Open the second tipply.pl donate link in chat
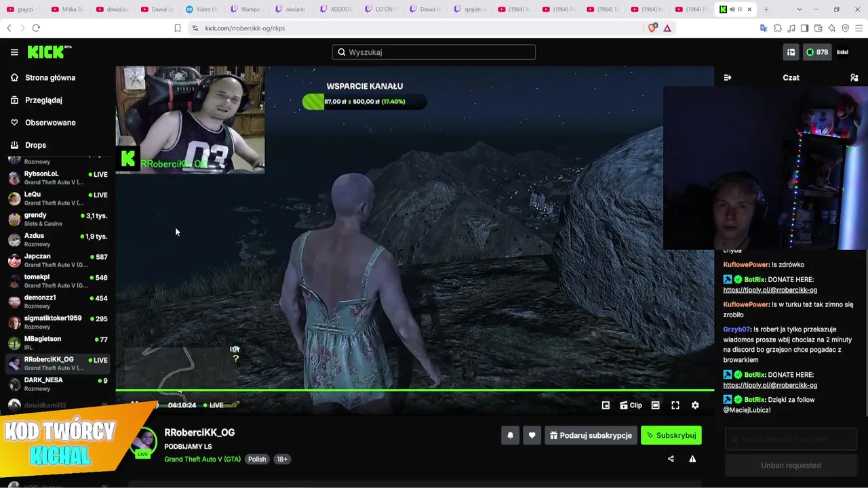This screenshot has width=868, height=488. pos(770,385)
